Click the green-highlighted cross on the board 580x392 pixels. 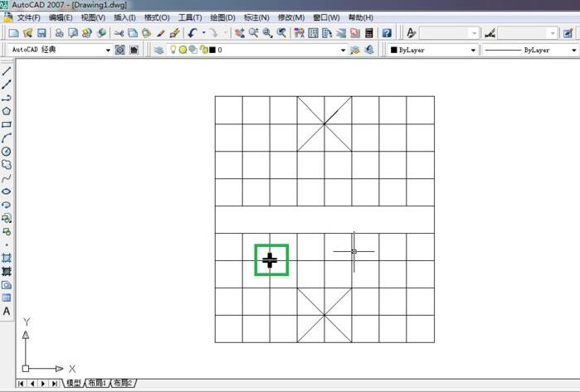point(271,260)
